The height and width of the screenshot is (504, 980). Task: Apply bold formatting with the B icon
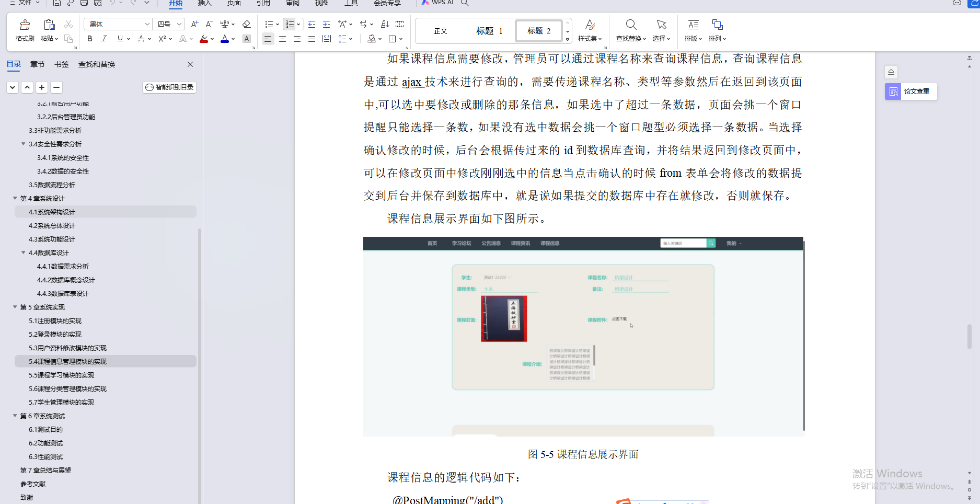tap(89, 39)
